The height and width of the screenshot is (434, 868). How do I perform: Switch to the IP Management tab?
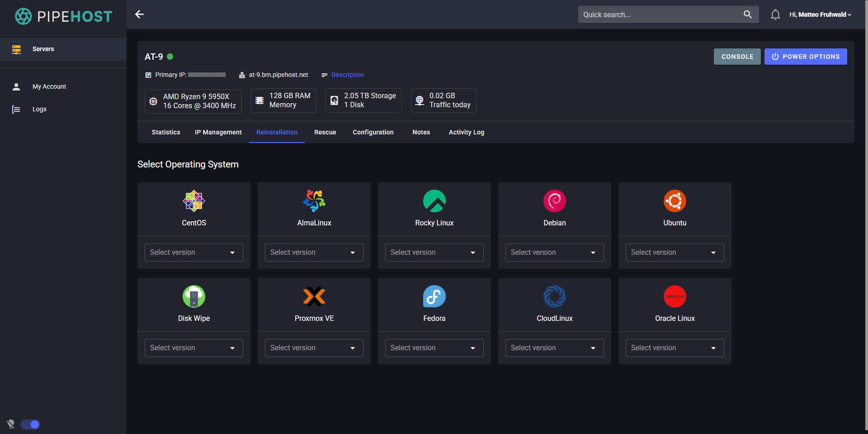[x=218, y=132]
